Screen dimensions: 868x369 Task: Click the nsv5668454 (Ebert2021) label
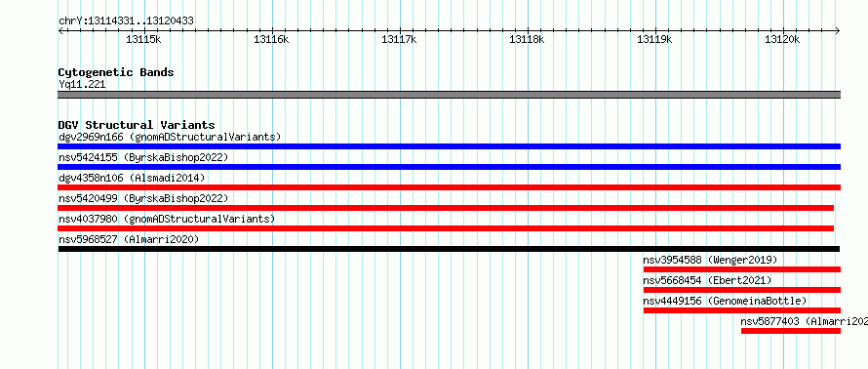point(707,280)
